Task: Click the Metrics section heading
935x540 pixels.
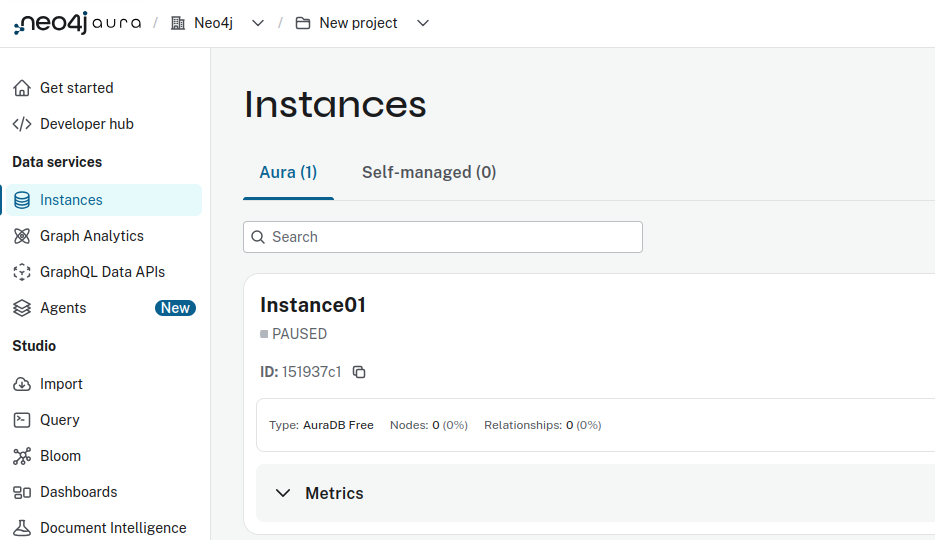Action: (x=335, y=494)
